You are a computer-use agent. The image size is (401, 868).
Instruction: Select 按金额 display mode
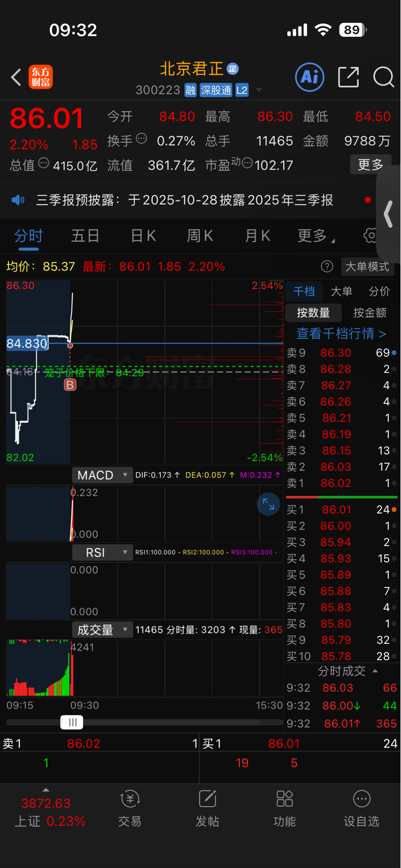click(370, 313)
